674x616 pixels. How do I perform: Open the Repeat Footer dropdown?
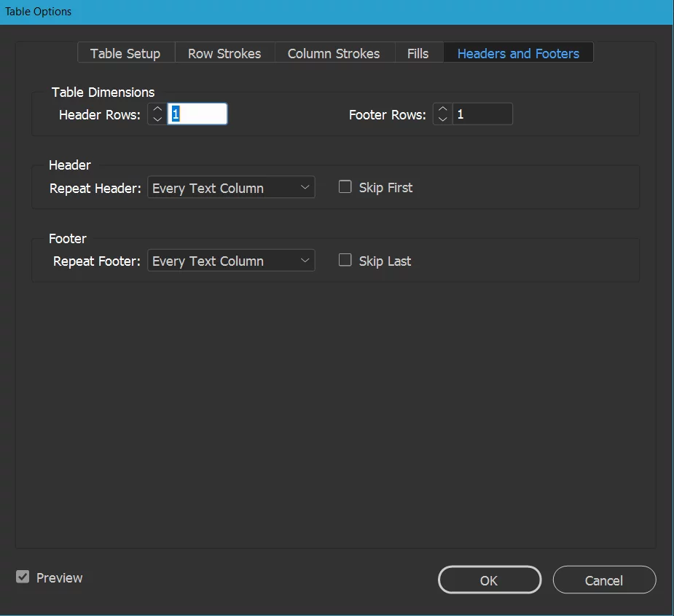(230, 260)
